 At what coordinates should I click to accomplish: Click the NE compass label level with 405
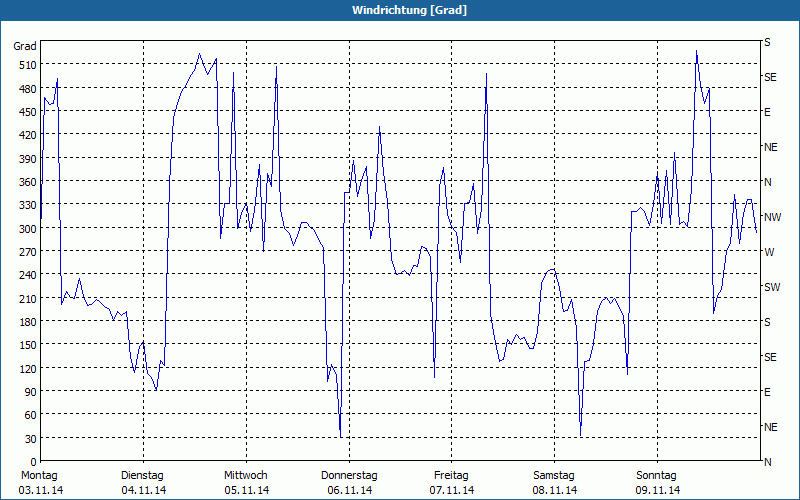tap(770, 147)
